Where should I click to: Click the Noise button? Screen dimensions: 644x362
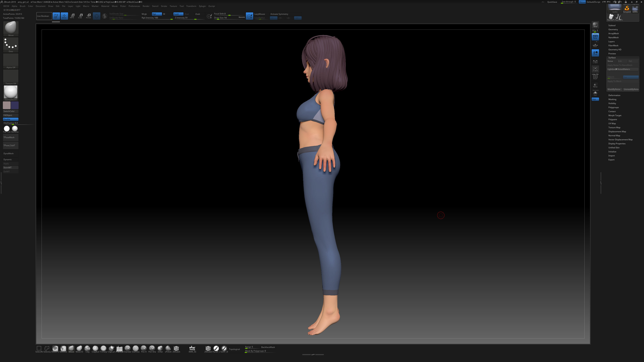(x=612, y=61)
